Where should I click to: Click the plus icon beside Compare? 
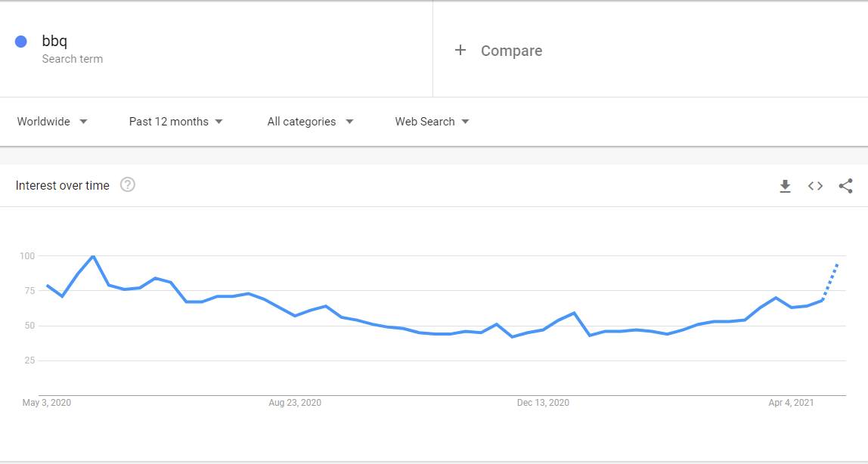[460, 51]
